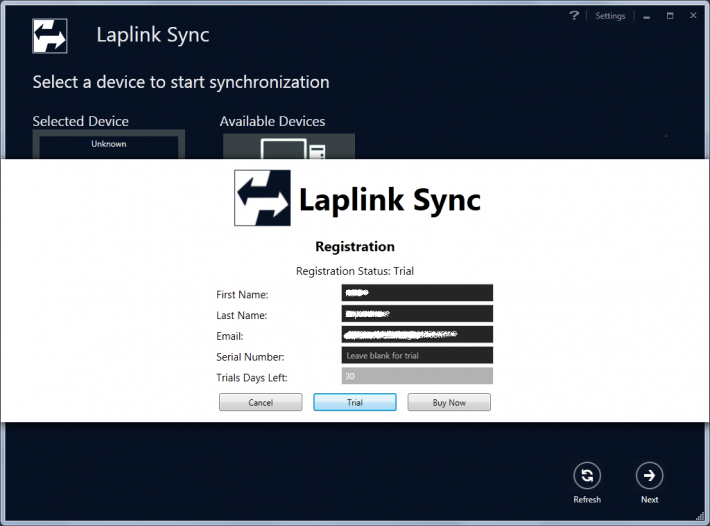Screen dimensions: 710x526
Task: Open Settings in the title bar
Action: tap(610, 16)
